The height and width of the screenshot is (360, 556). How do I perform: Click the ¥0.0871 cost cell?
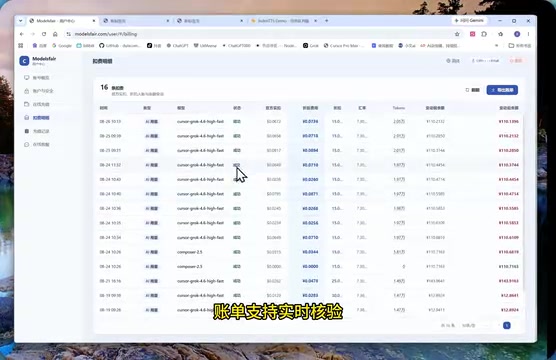(310, 194)
